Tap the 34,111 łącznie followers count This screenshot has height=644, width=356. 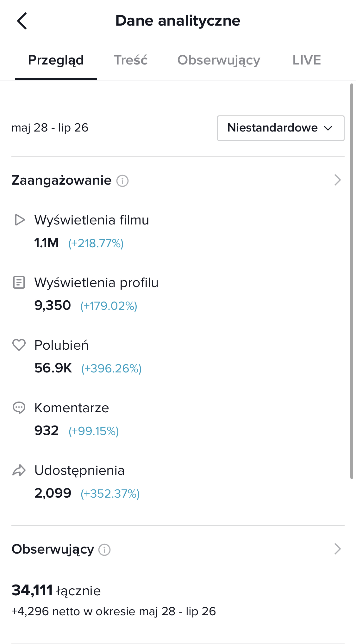pyautogui.click(x=56, y=590)
